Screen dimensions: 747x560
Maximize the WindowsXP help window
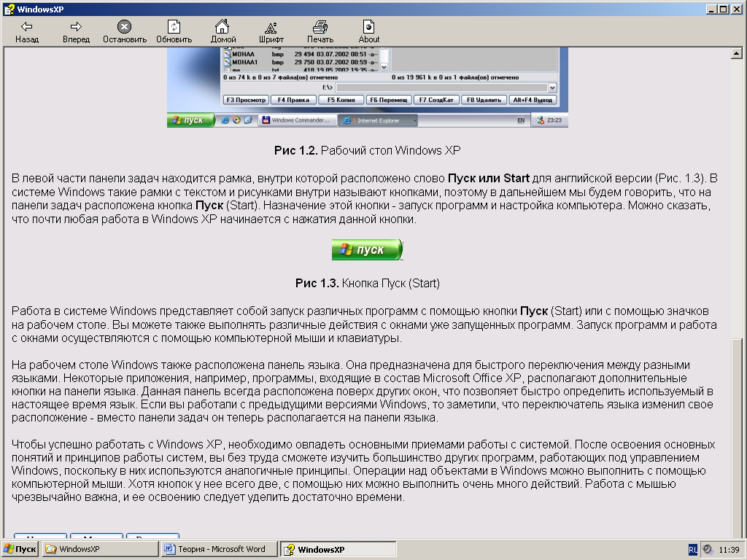tap(723, 9)
